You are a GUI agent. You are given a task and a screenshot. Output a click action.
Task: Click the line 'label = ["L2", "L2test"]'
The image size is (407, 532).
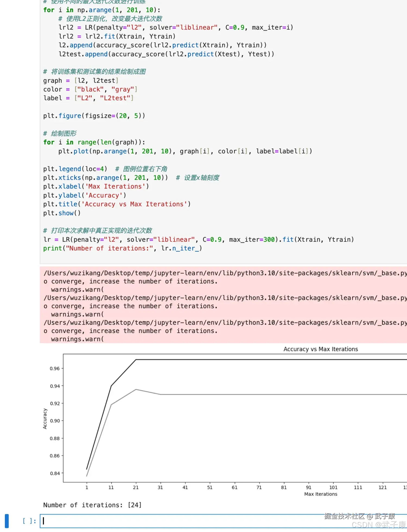pos(88,98)
